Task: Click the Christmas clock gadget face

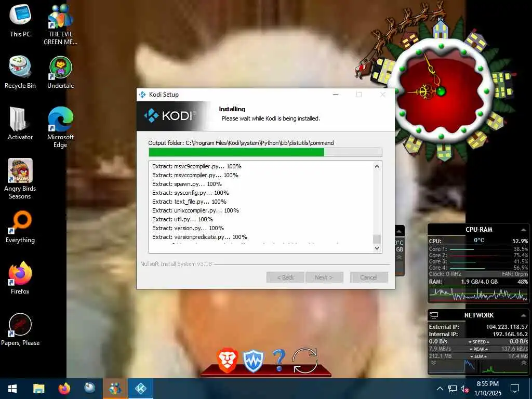Action: coord(441,91)
